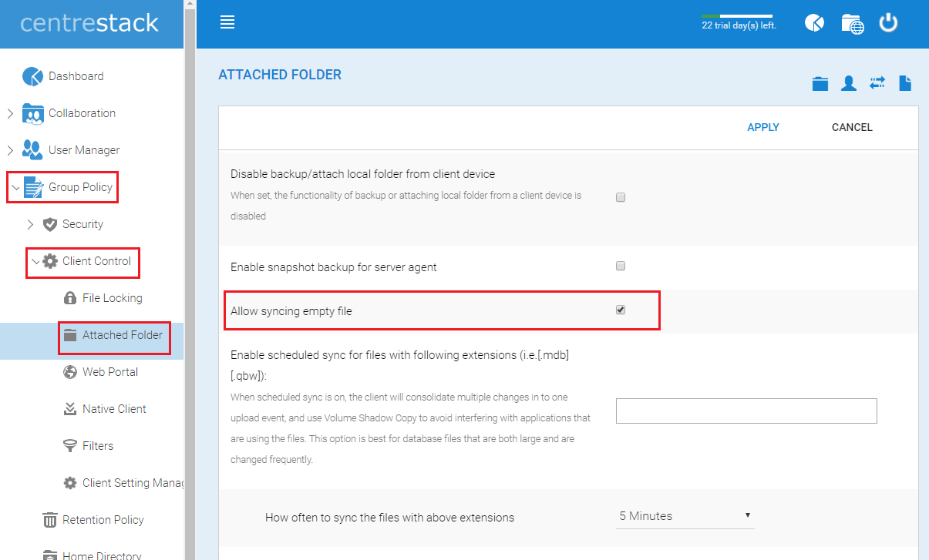Viewport: 929px width, 560px height.
Task: Click the ATTACHED FOLDER page heading
Action: coord(280,75)
